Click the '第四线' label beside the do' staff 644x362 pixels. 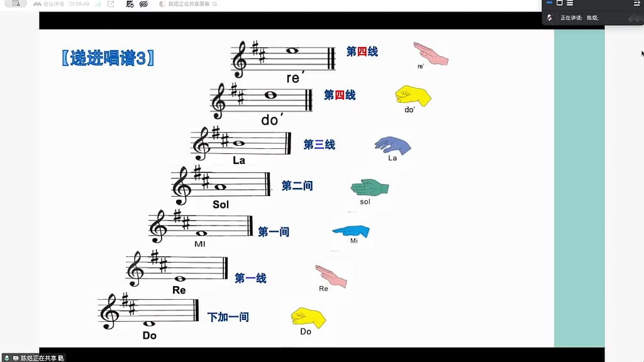340,96
